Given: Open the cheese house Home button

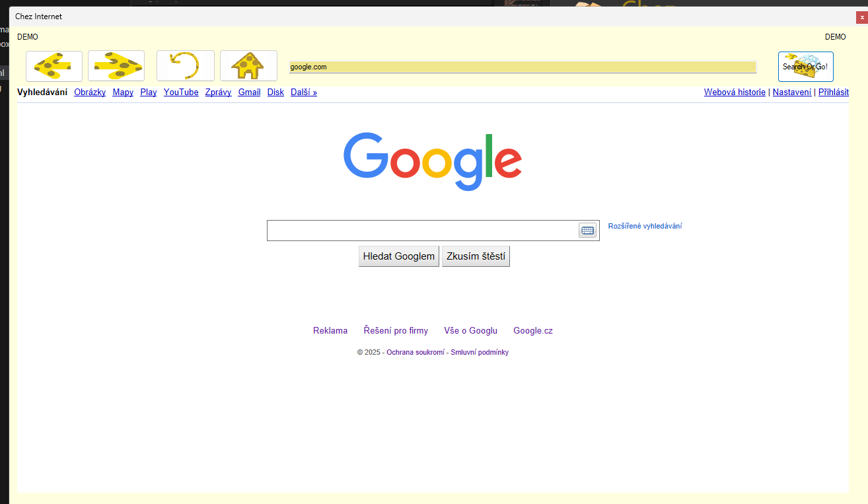Looking at the screenshot, I should click(248, 66).
